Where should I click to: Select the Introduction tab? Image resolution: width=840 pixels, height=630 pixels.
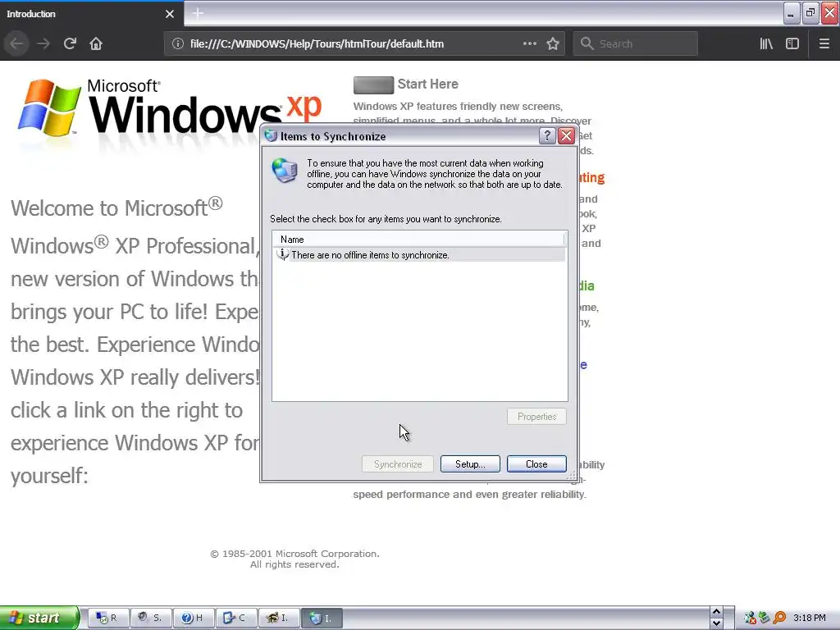[x=92, y=14]
